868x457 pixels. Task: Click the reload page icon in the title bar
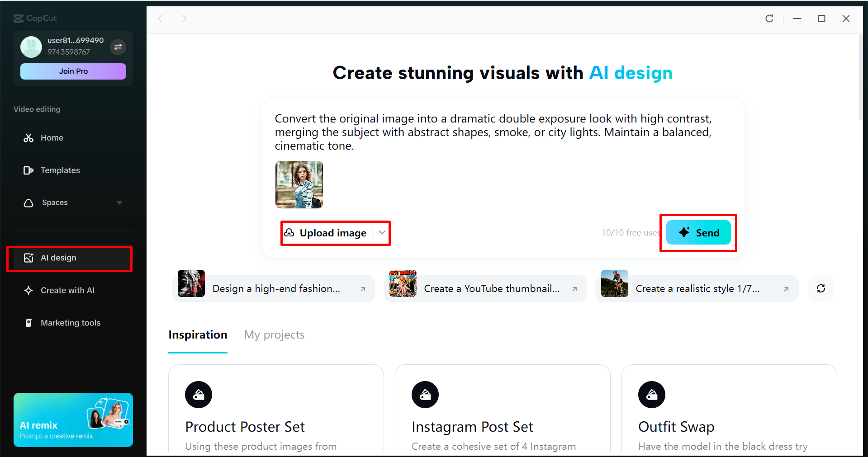coord(769,19)
